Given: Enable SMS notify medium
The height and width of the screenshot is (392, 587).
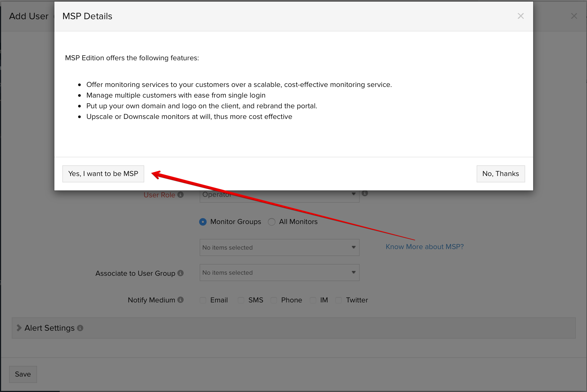Looking at the screenshot, I should coord(241,300).
